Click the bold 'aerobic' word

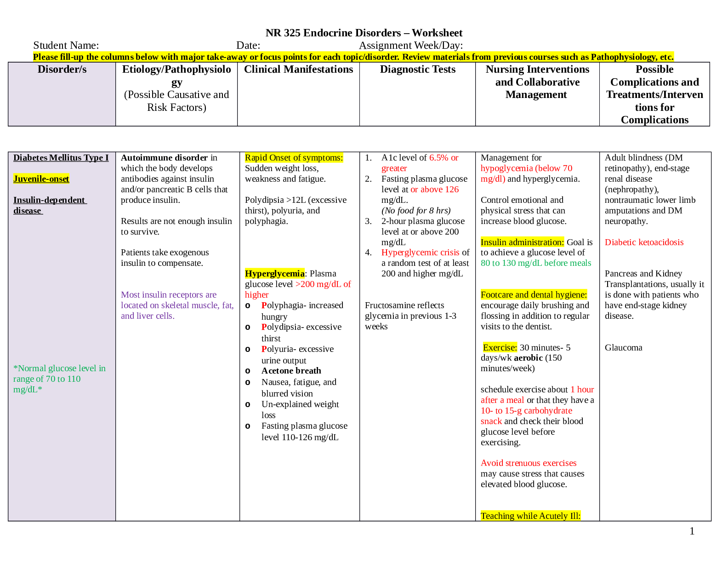[x=529, y=358]
